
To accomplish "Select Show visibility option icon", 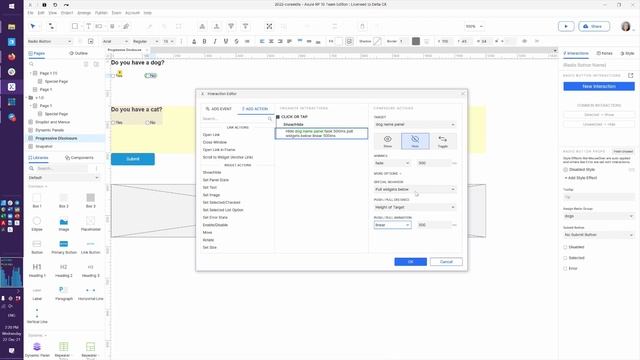I will tap(387, 141).
